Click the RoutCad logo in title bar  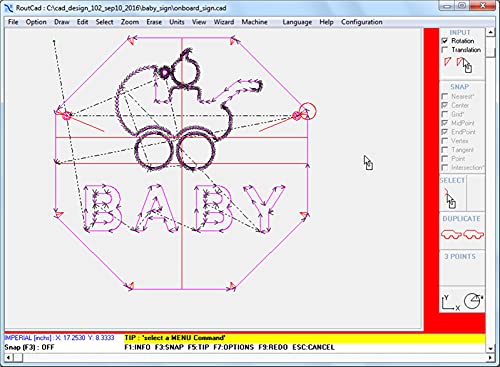(x=9, y=8)
